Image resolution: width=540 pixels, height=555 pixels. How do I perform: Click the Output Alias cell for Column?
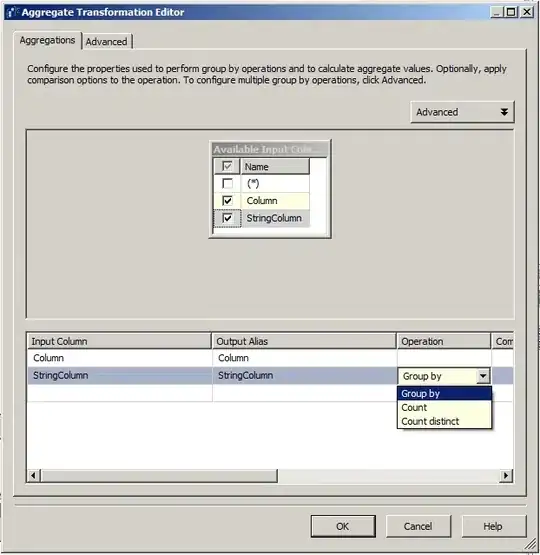(x=304, y=358)
